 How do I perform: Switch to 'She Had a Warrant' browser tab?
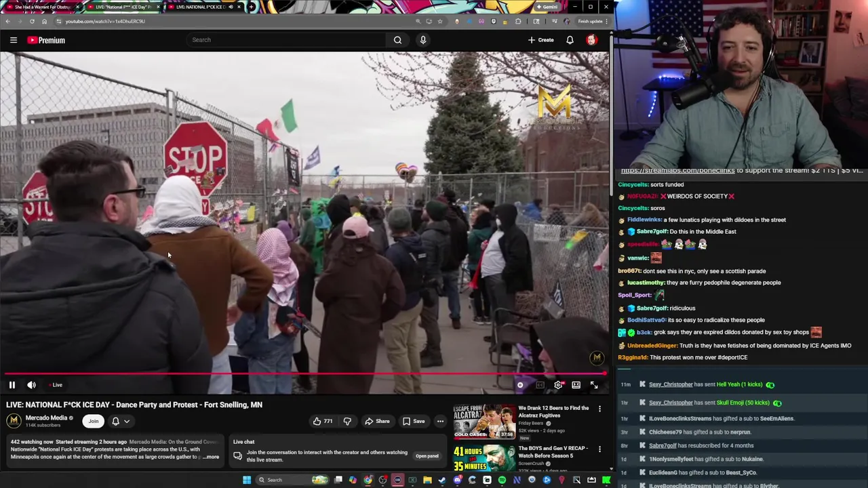[42, 7]
